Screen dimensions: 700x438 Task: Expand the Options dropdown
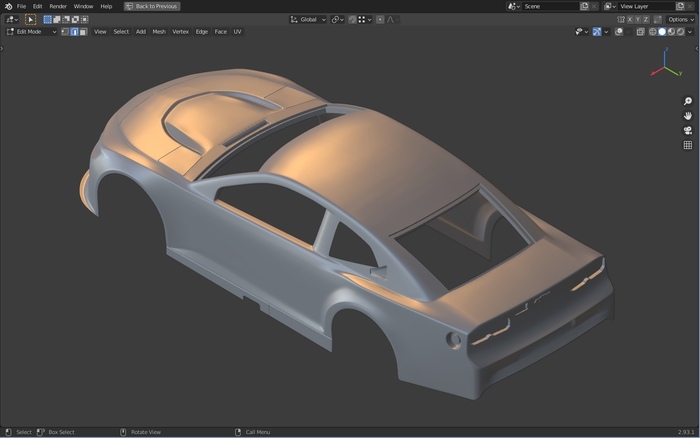point(680,19)
